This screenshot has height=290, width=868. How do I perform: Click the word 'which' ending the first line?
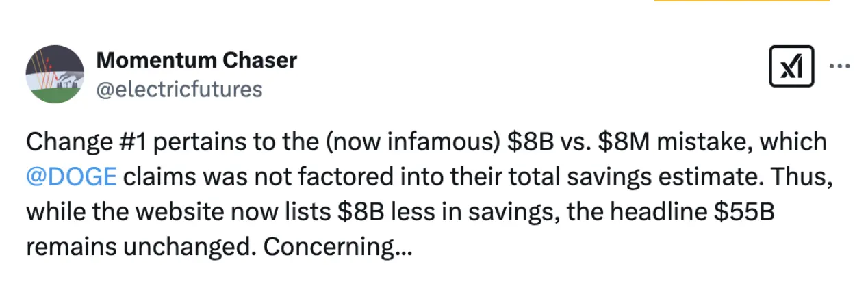tap(793, 143)
